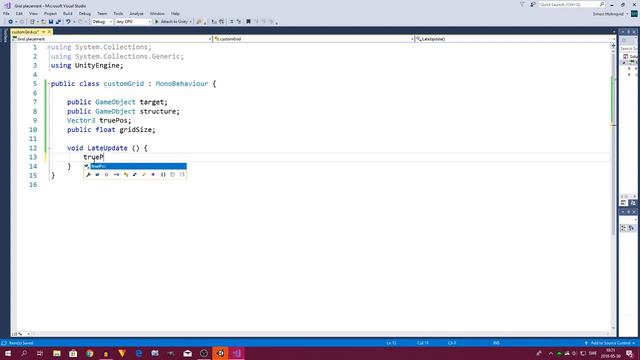Open the Tools menu
The image size is (640, 360).
(118, 13)
